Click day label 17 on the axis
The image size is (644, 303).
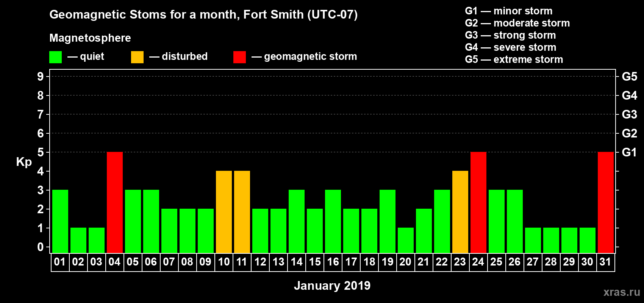point(351,262)
